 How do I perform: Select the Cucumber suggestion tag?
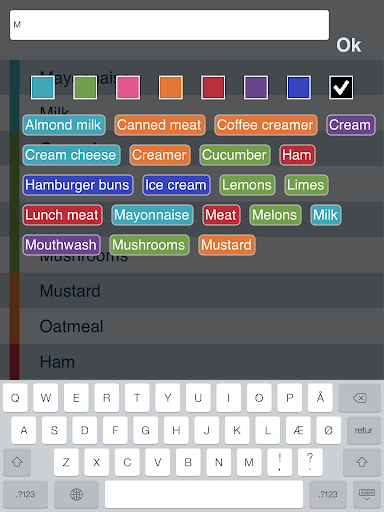pos(235,155)
